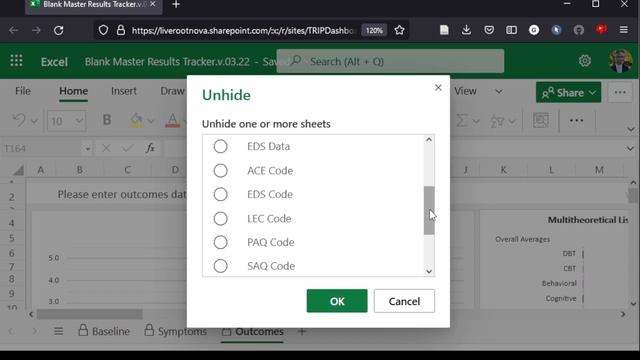Click the Search (Alt + Q) box

point(390,61)
